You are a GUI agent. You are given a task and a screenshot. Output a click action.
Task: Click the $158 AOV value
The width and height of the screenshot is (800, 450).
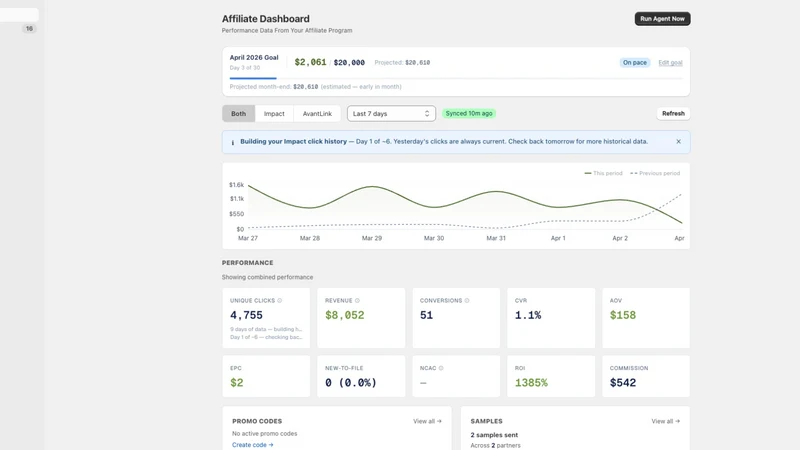pyautogui.click(x=623, y=315)
